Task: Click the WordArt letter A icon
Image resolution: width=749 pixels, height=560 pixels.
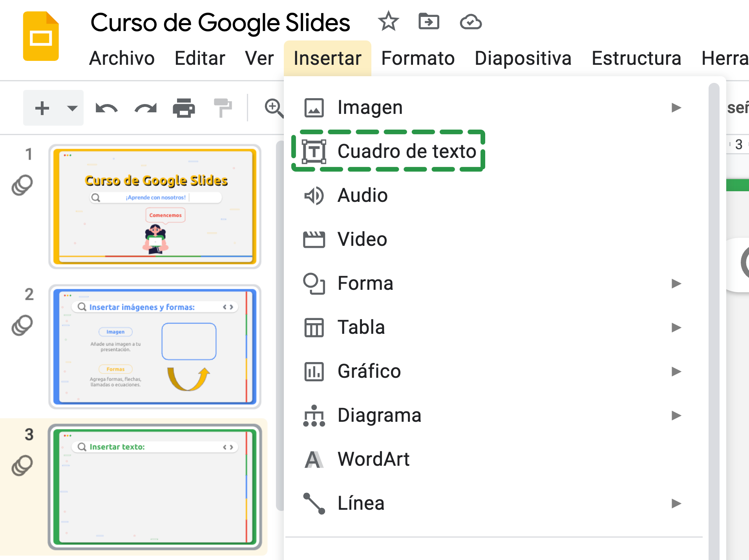Action: 314,459
